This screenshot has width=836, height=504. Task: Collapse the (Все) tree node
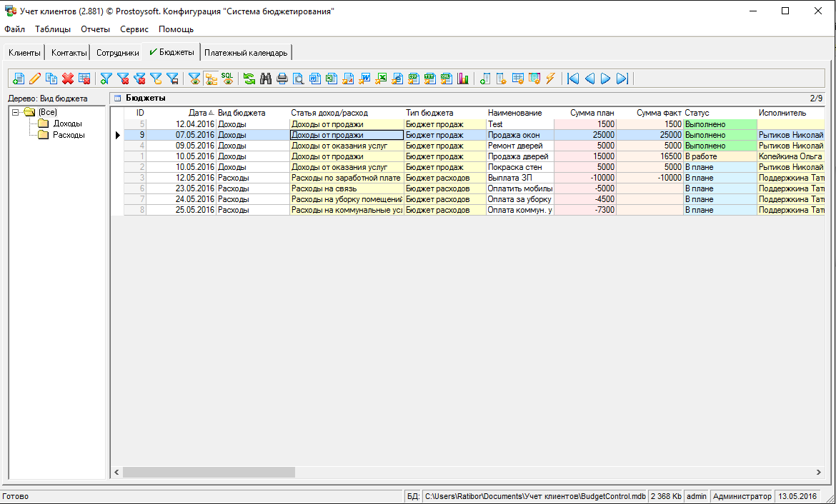(x=15, y=112)
